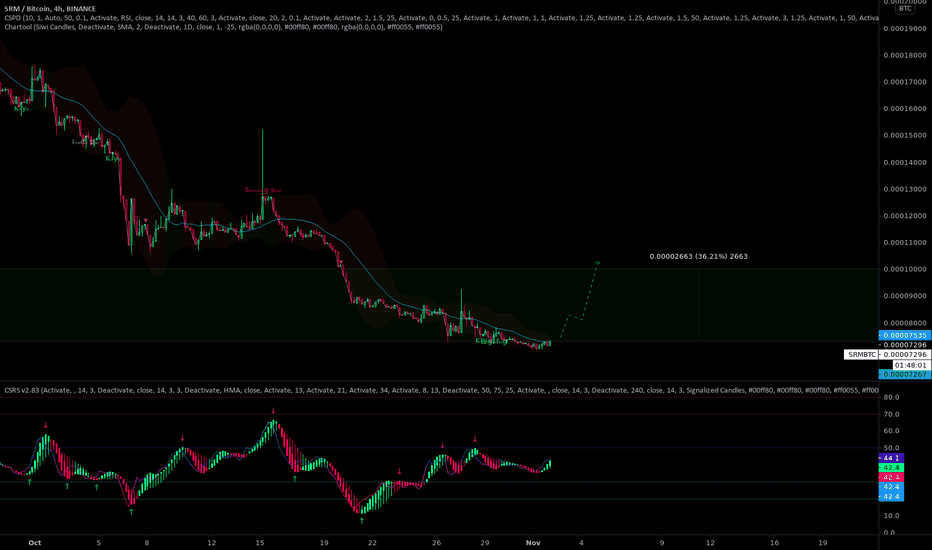This screenshot has height=550, width=932.
Task: Select the CSPD indicator legend line
Action: [x=441, y=18]
